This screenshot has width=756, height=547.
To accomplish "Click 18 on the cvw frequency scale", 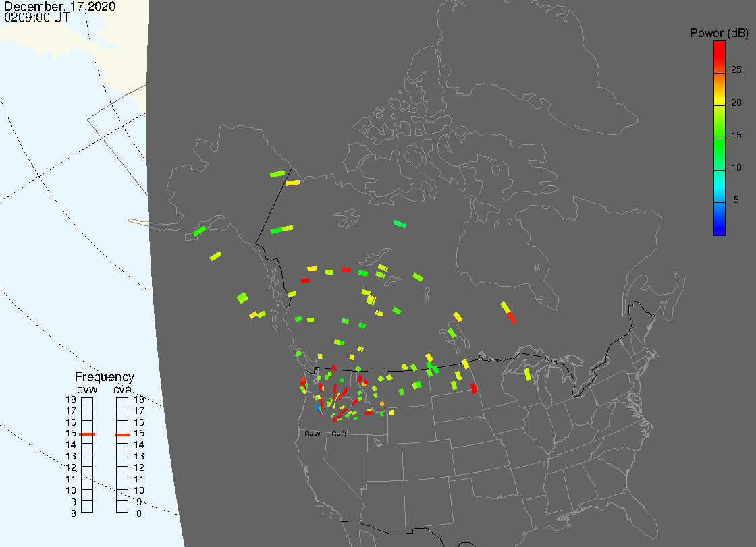I will 71,399.
